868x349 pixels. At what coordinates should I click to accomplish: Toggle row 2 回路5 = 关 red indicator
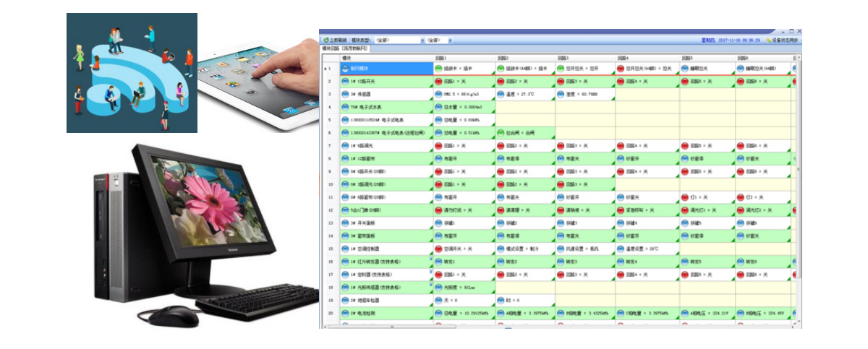pyautogui.click(x=685, y=82)
